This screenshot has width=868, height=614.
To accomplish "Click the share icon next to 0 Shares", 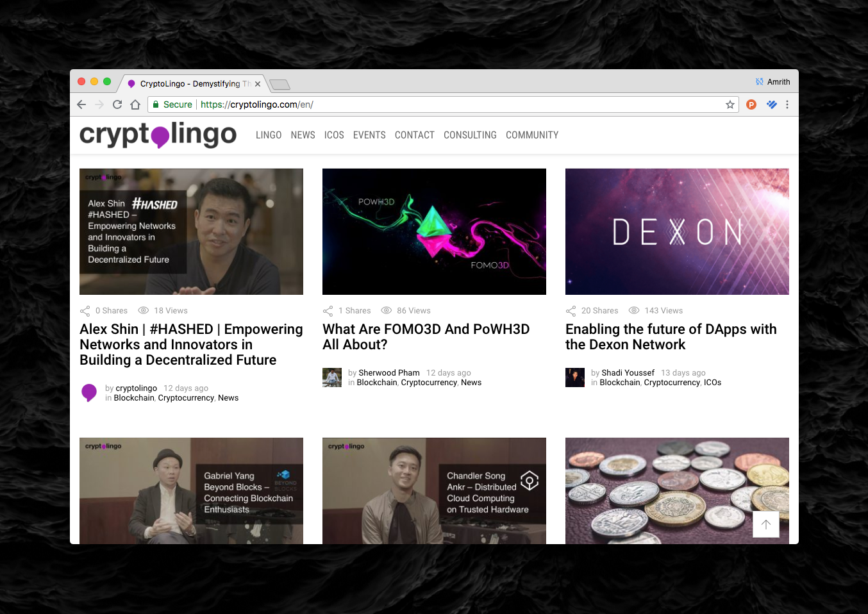I will pyautogui.click(x=85, y=311).
